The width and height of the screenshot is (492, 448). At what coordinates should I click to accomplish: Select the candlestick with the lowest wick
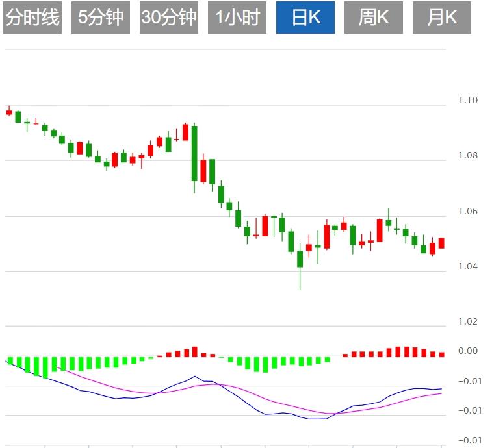[x=300, y=259]
